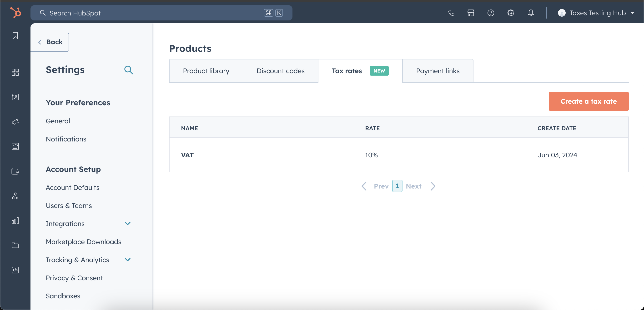Open the Reporting bar chart sidebar icon
Image resolution: width=644 pixels, height=310 pixels.
point(15,221)
